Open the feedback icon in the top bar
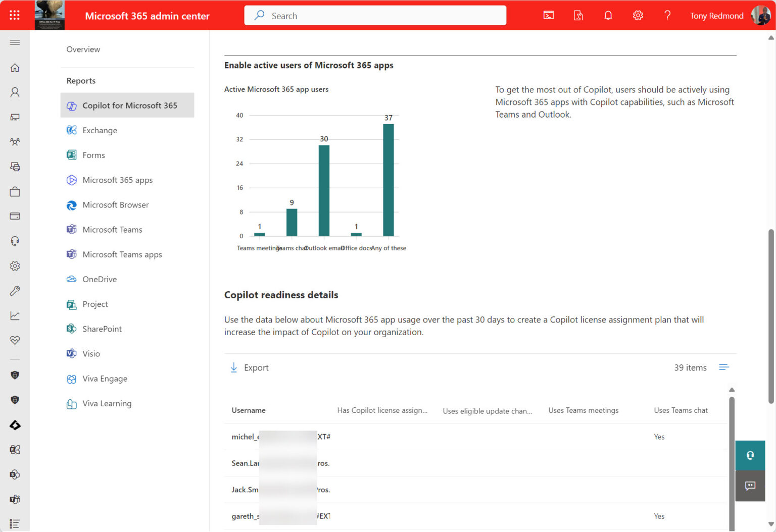 pyautogui.click(x=578, y=15)
